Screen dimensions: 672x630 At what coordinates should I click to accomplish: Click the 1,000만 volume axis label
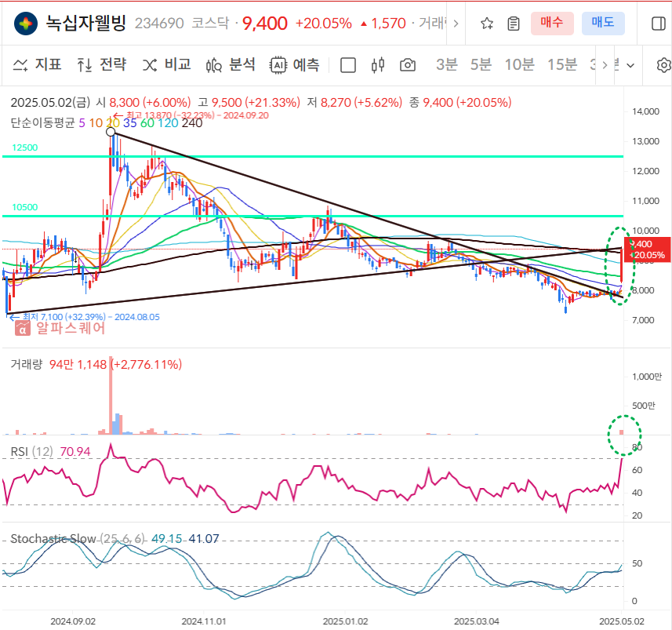[647, 377]
